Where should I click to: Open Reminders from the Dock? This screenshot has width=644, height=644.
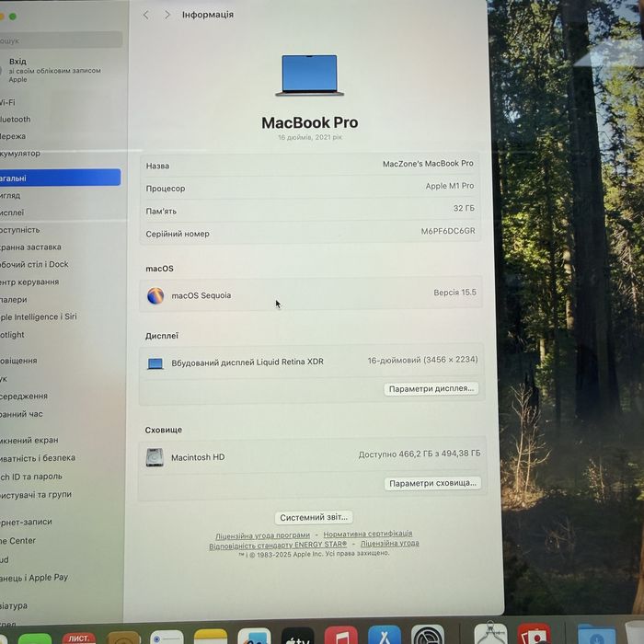click(167, 637)
